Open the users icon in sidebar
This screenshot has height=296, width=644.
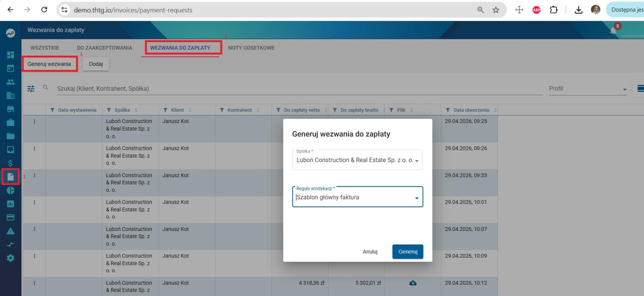coord(10,82)
